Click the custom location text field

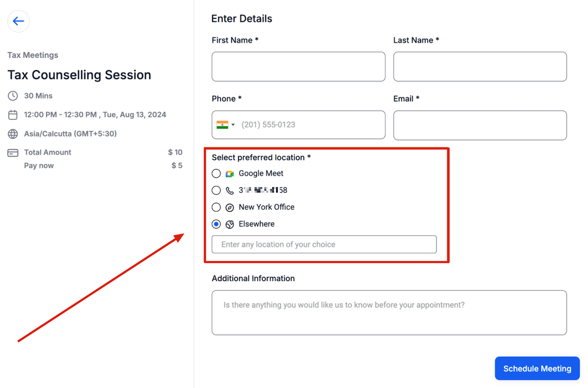tap(324, 244)
